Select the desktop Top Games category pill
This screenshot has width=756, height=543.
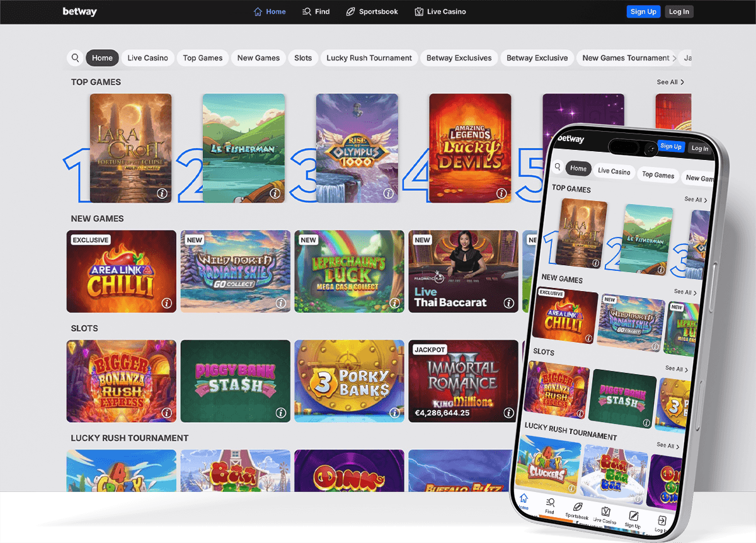[x=202, y=58]
